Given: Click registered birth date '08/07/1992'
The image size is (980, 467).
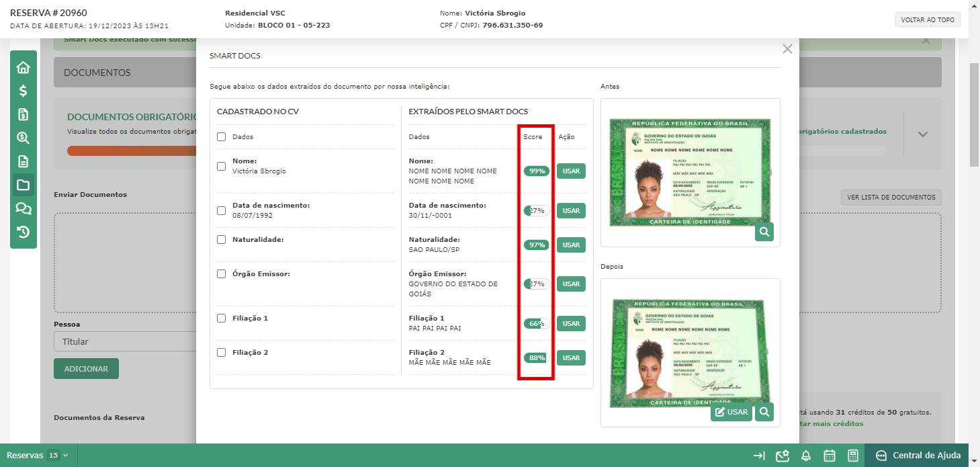Looking at the screenshot, I should [x=253, y=216].
